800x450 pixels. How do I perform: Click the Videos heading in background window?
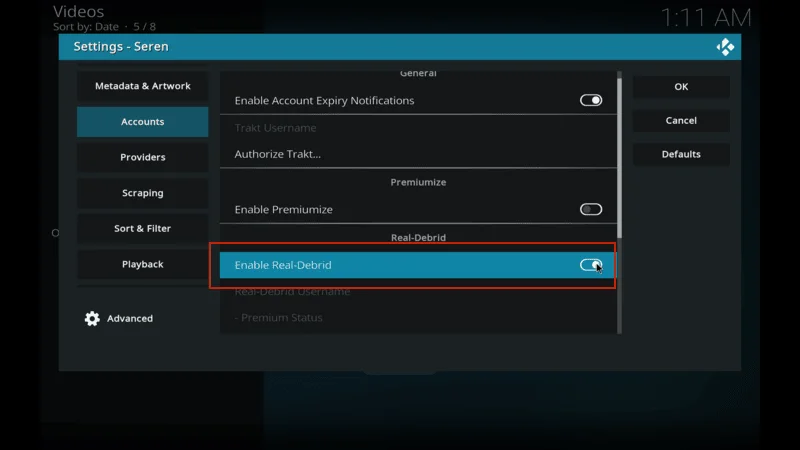point(79,11)
